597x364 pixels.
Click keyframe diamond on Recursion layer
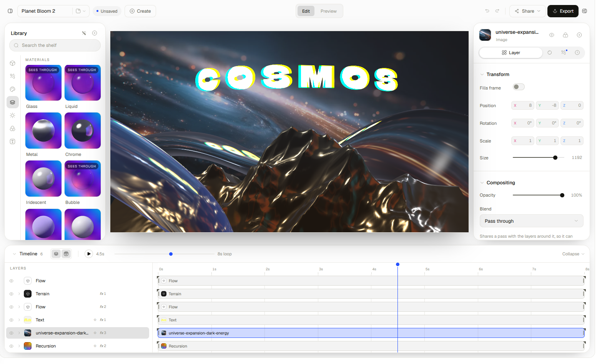click(x=95, y=346)
